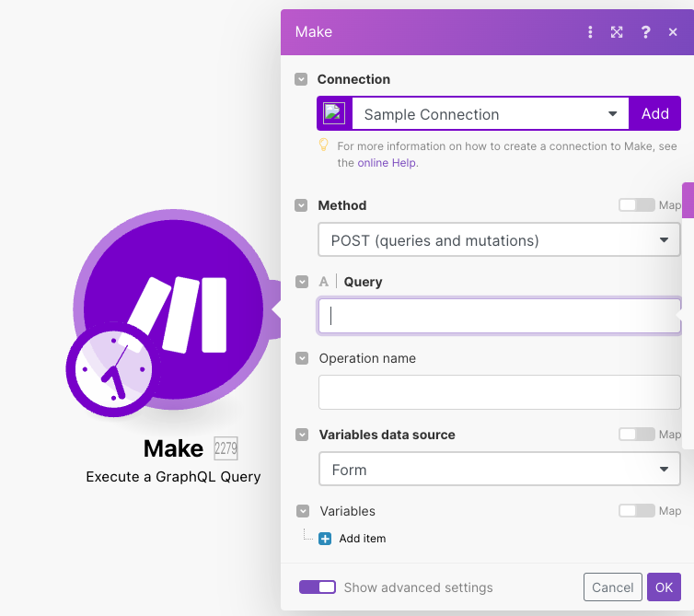Click the Cancel button

point(613,587)
